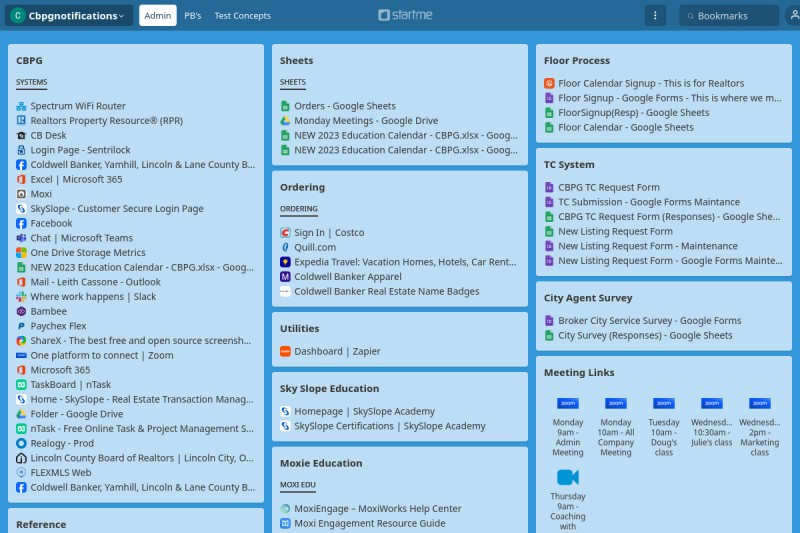800x533 pixels.
Task: Click the Paychex Flex icon
Action: tap(21, 326)
